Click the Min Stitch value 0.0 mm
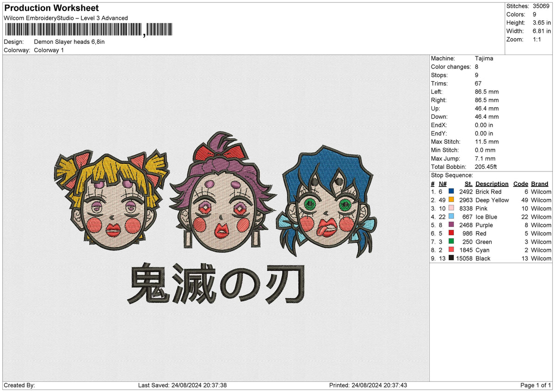Screen dimensions: 555x392 point(485,150)
